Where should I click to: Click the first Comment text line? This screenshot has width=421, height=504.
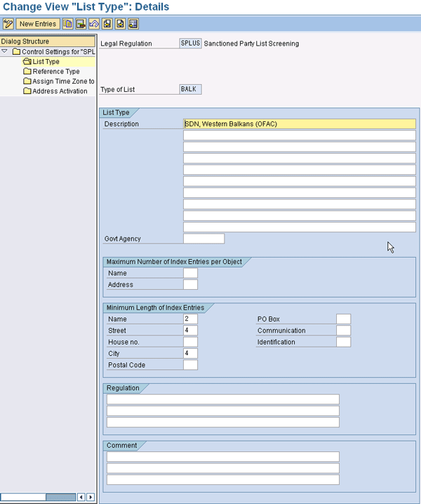click(x=222, y=457)
